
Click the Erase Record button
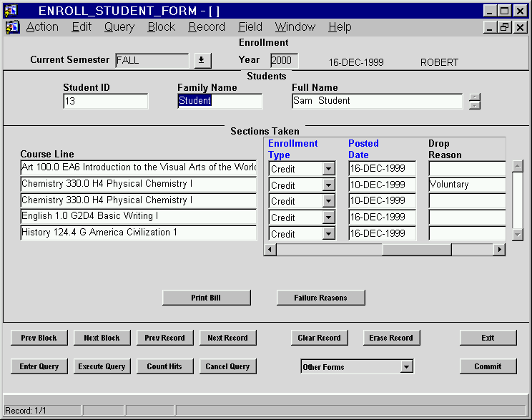tap(391, 338)
